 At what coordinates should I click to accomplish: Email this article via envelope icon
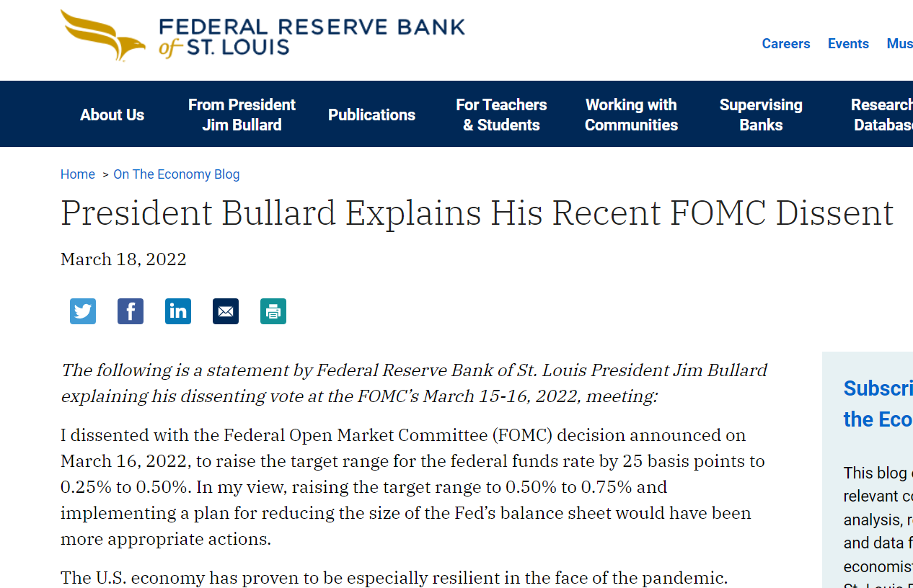click(x=226, y=311)
